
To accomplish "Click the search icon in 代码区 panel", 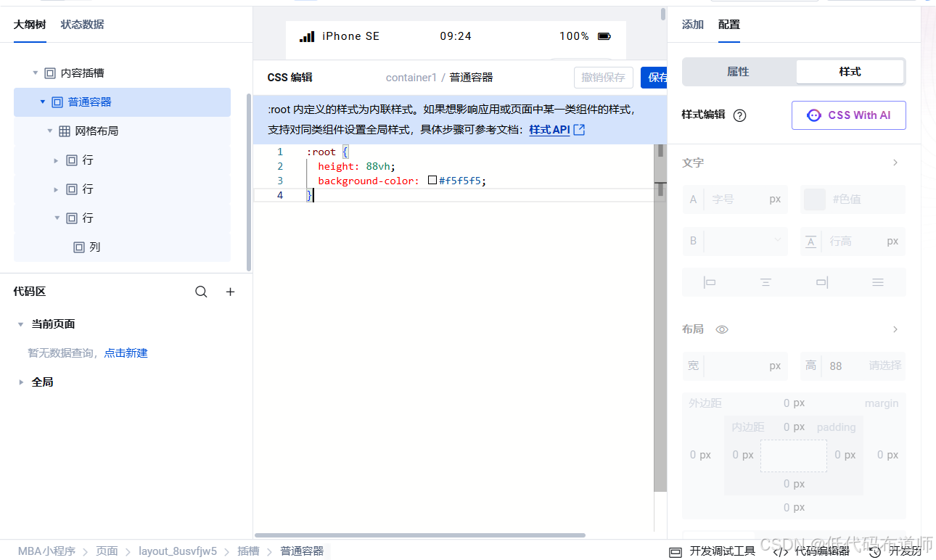I will pyautogui.click(x=201, y=291).
